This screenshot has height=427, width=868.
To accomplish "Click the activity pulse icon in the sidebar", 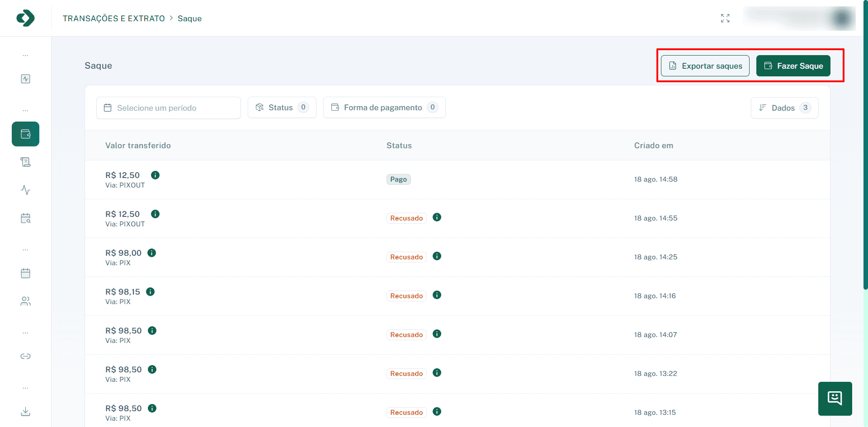I will click(25, 190).
